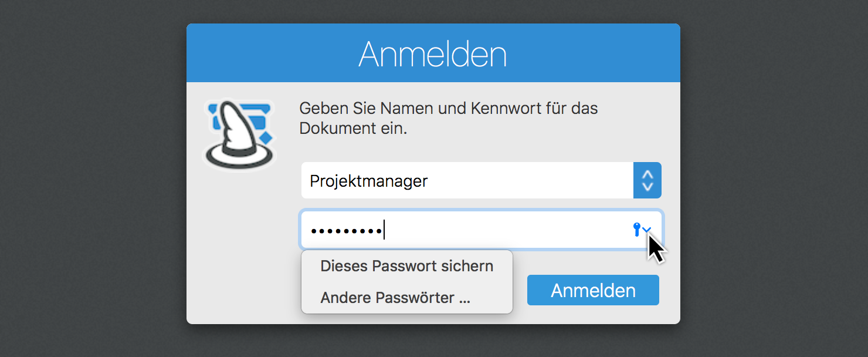Expand the chevron beside the key icon
Viewport: 868px width, 357px height.
point(646,230)
